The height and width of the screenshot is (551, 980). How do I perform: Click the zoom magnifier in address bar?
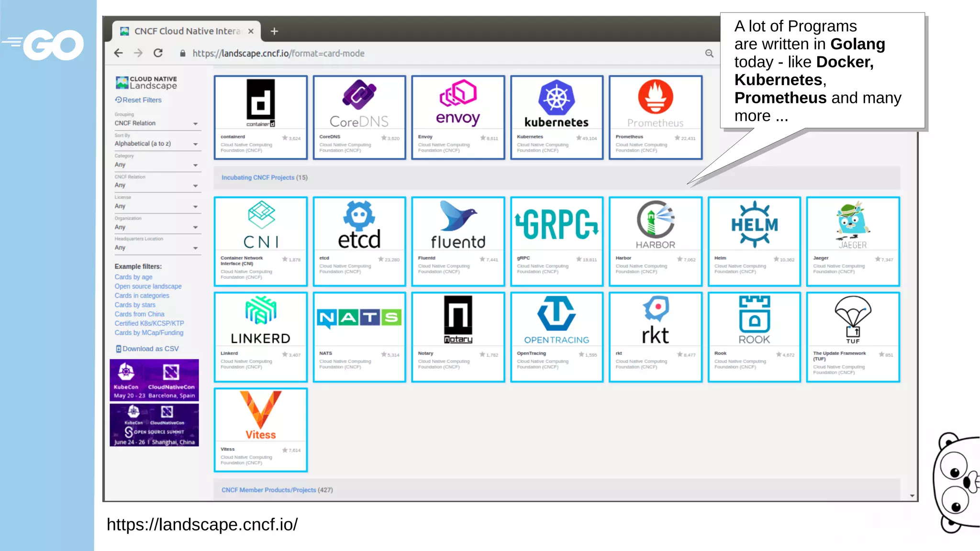coord(709,54)
